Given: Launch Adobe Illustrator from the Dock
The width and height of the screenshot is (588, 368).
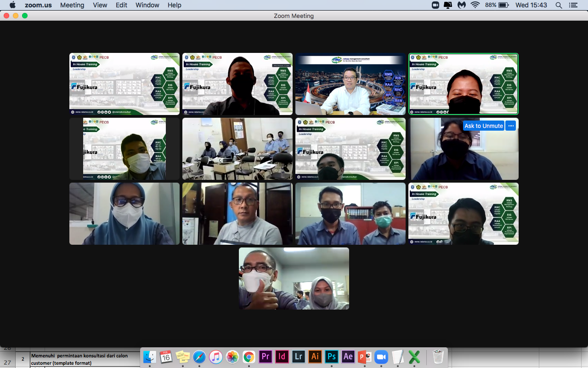Looking at the screenshot, I should coord(315,357).
